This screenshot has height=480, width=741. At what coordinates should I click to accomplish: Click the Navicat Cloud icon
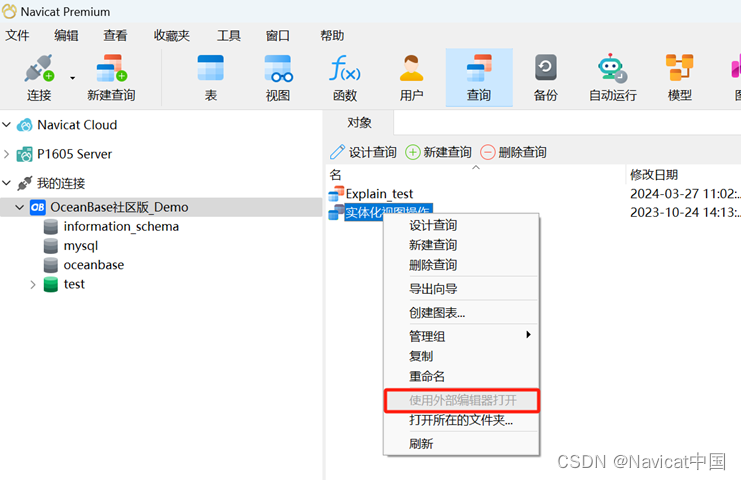coord(25,125)
